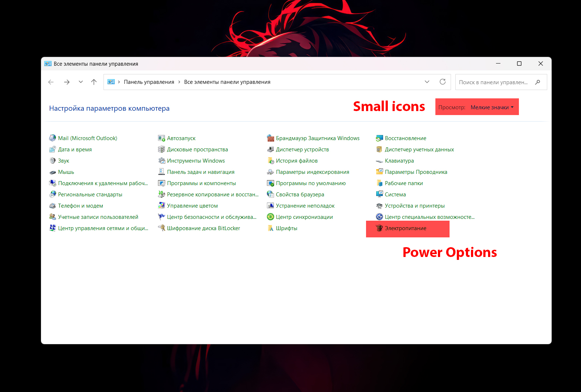Go up one level
This screenshot has width=581, height=392.
click(x=94, y=82)
